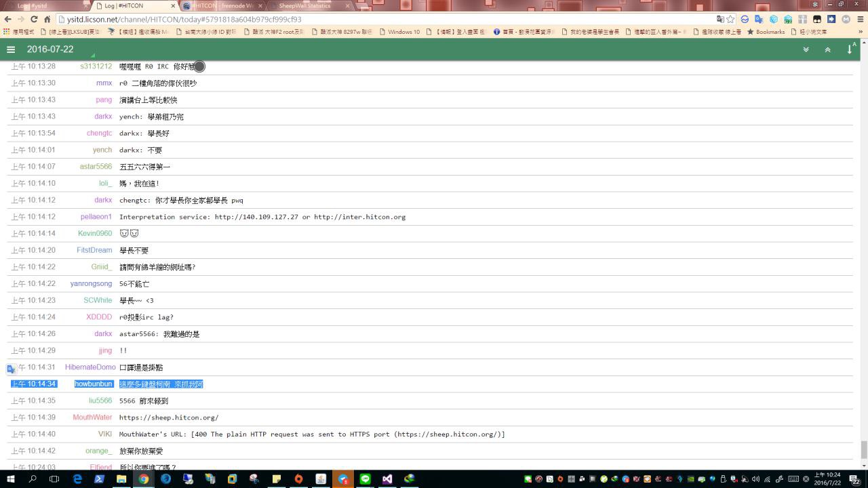Viewport: 868px width, 488px height.
Task: Switch to the 'Log | #ysitd' tab
Action: (46, 6)
